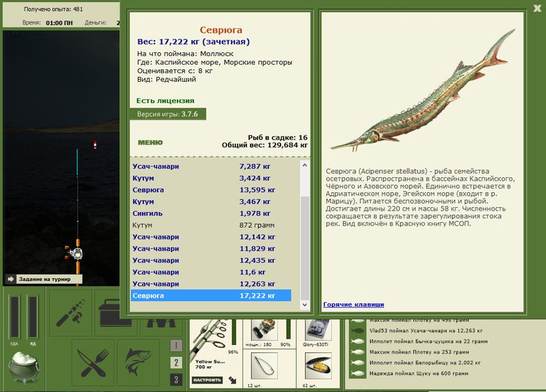Select the Усач-чанари 12,263 кг row
The height and width of the screenshot is (392, 546).
pos(211,284)
